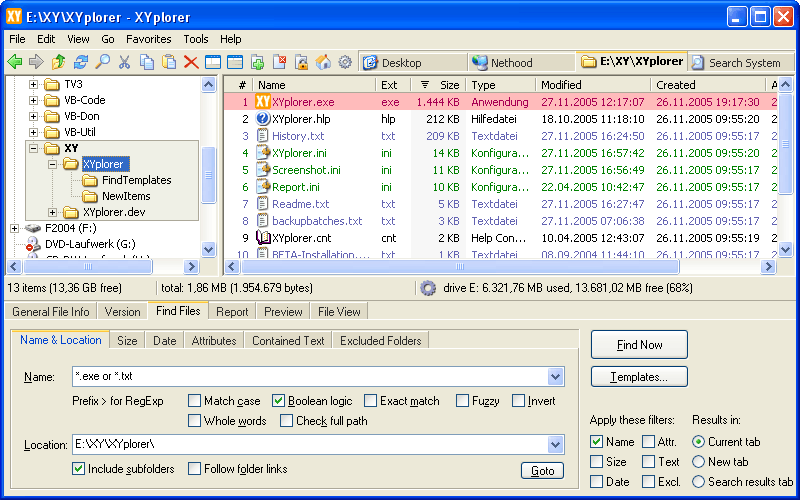
Task: Click the gray Forward arrow
Action: point(36,62)
